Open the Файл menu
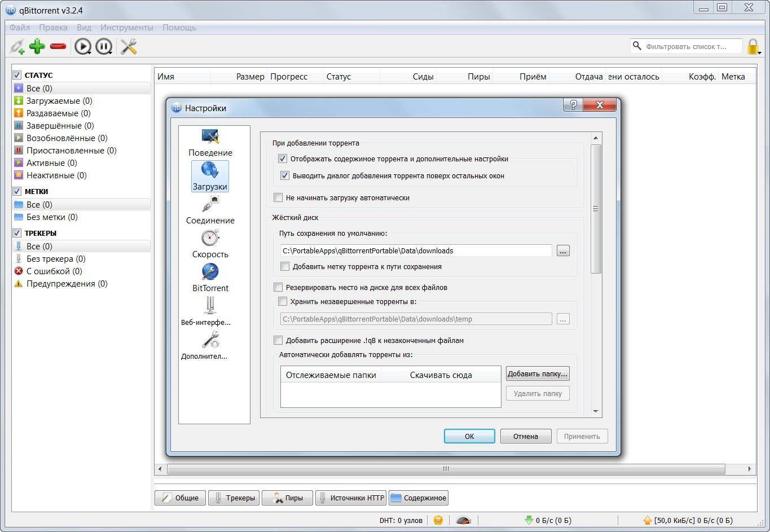Screen dimensions: 770x532 click(x=20, y=28)
